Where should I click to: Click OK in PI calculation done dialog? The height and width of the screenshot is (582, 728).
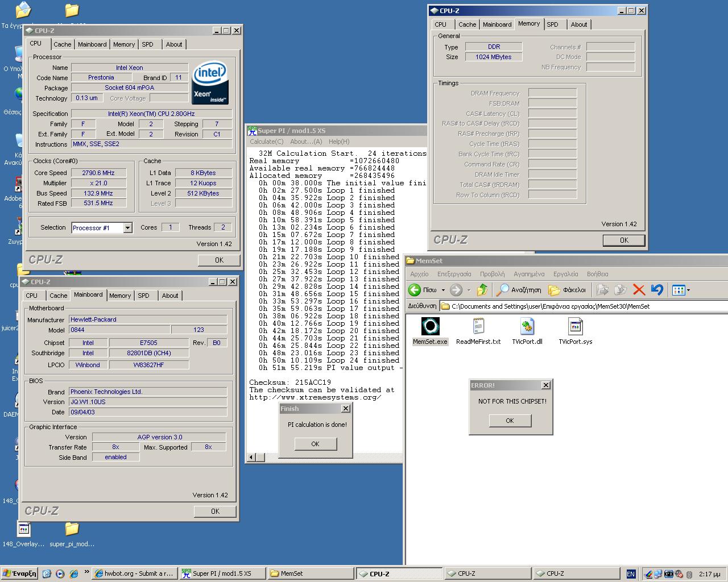click(x=315, y=444)
